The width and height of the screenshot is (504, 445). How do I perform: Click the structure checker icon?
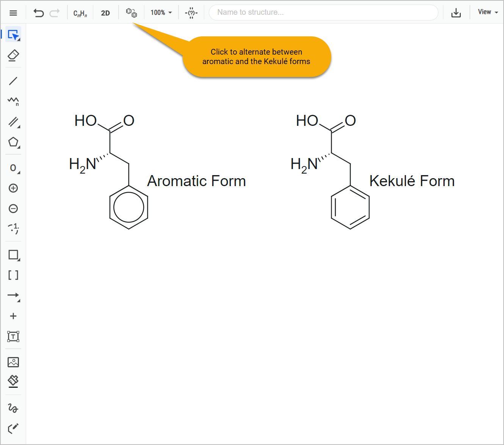click(191, 13)
